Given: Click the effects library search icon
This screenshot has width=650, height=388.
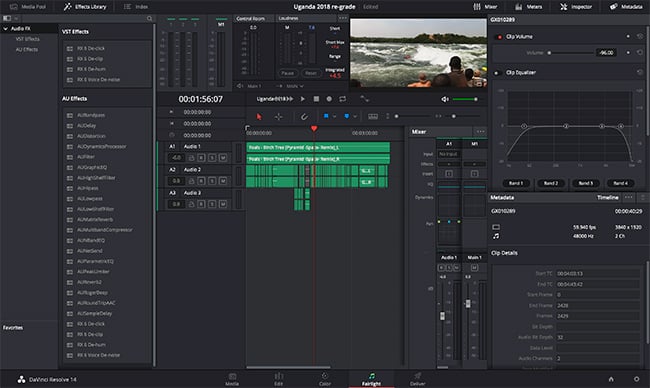Looking at the screenshot, I should 149,19.
